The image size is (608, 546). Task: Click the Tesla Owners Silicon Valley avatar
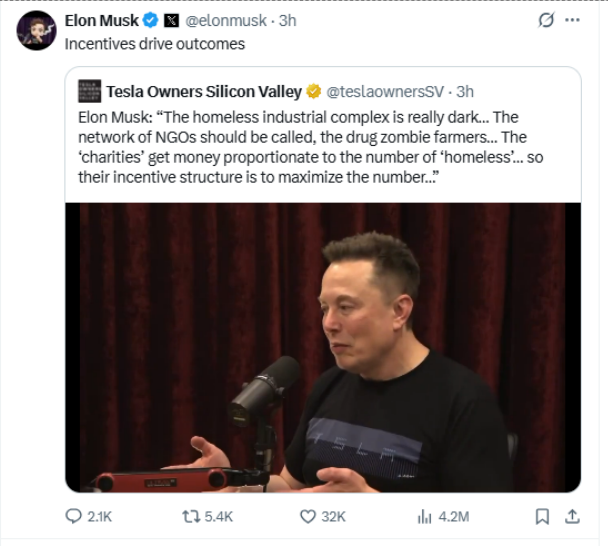(x=88, y=91)
